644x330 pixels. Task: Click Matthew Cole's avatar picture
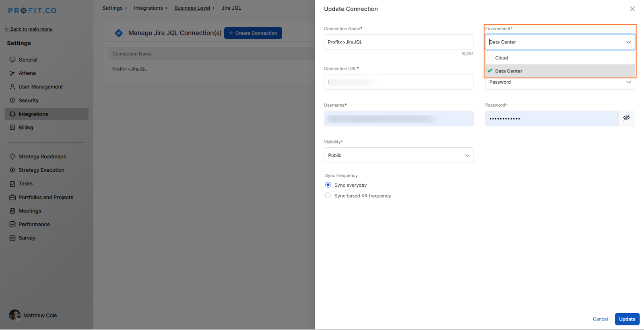[x=15, y=316]
